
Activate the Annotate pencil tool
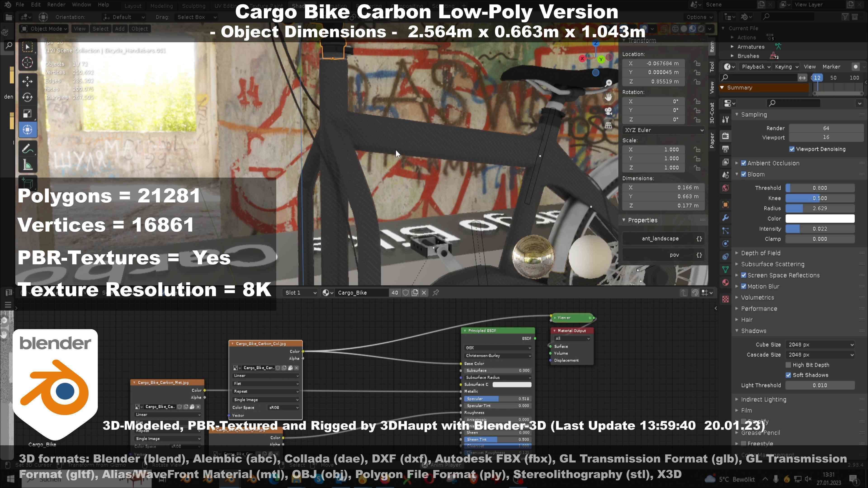pyautogui.click(x=28, y=148)
